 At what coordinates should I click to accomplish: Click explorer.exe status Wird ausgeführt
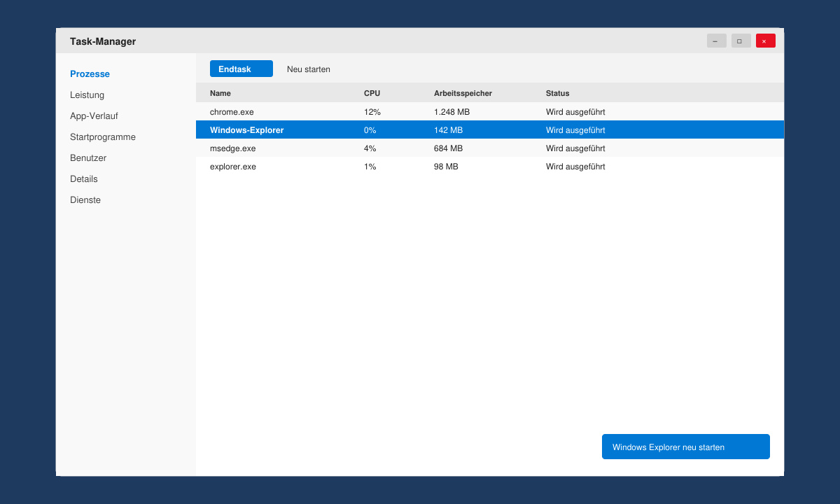pos(575,167)
